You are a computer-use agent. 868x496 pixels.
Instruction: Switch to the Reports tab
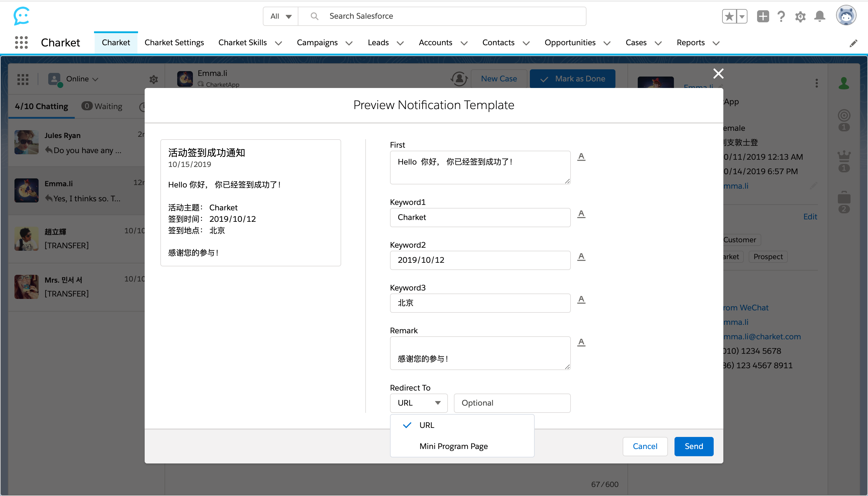point(690,42)
